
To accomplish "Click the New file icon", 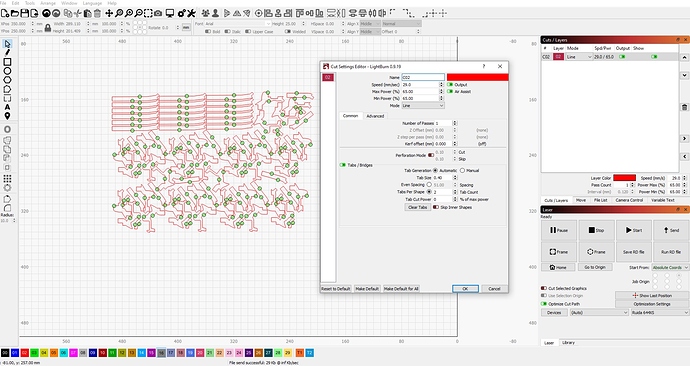I will [5, 13].
